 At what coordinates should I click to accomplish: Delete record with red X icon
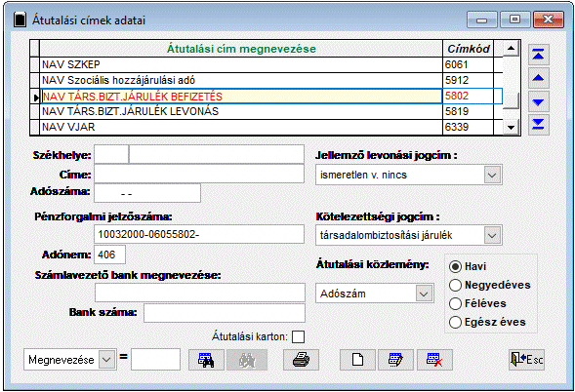pos(435,360)
